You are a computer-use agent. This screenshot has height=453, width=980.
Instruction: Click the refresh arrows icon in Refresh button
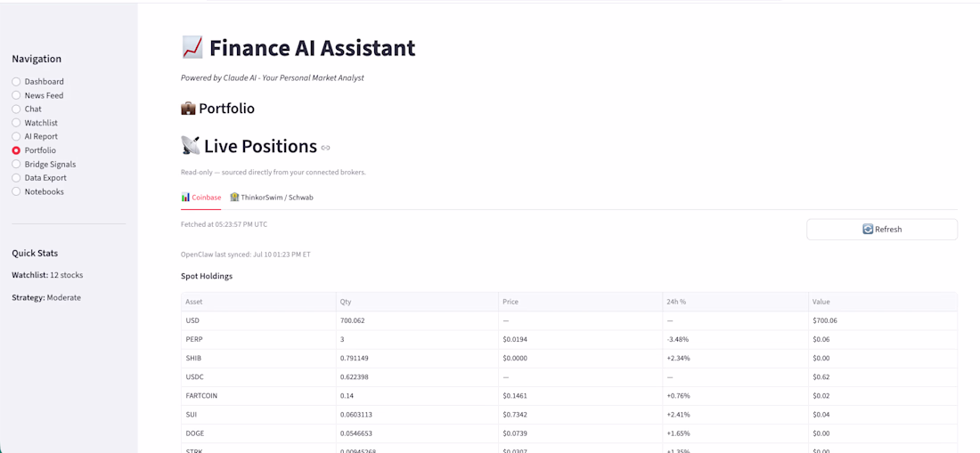[868, 229]
